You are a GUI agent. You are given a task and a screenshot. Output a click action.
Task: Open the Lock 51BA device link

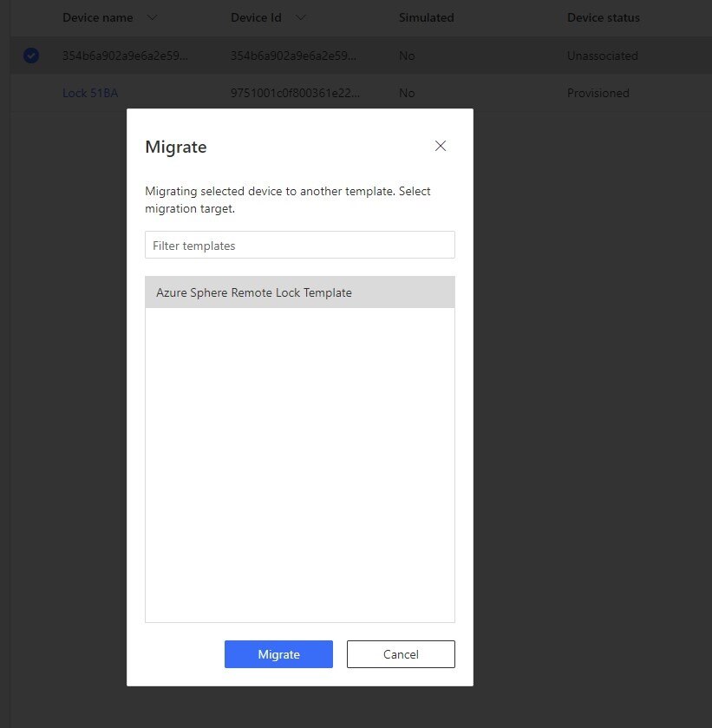[90, 93]
